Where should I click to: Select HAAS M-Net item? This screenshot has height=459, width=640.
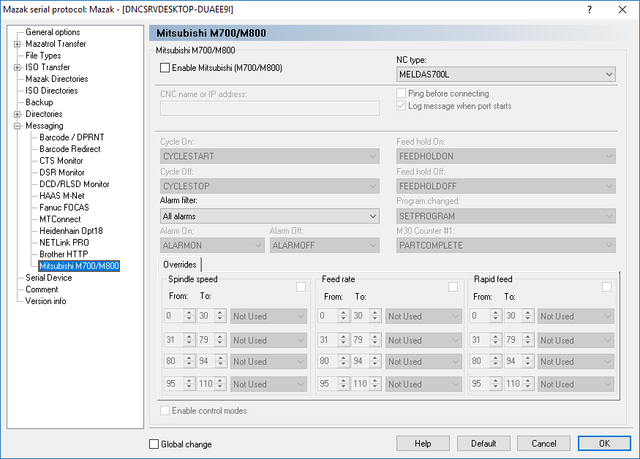pos(62,196)
